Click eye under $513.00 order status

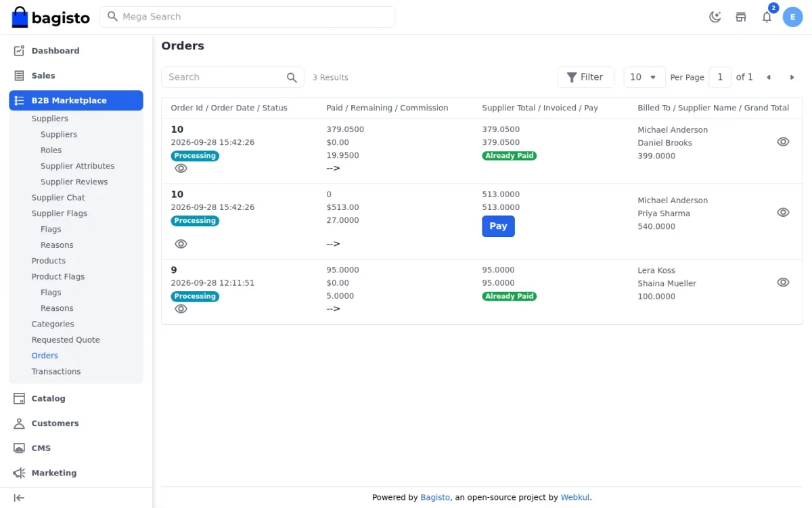coord(181,244)
